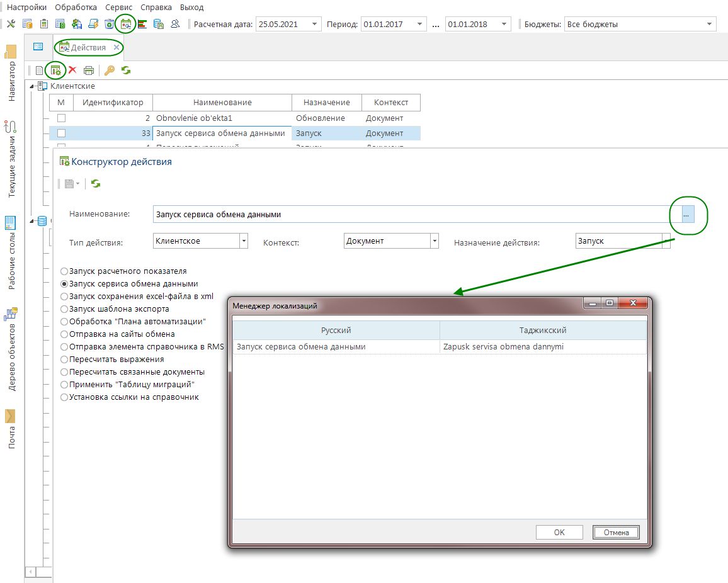
Task: Select 'Запуск расчетного показателя' radio option
Action: point(64,271)
